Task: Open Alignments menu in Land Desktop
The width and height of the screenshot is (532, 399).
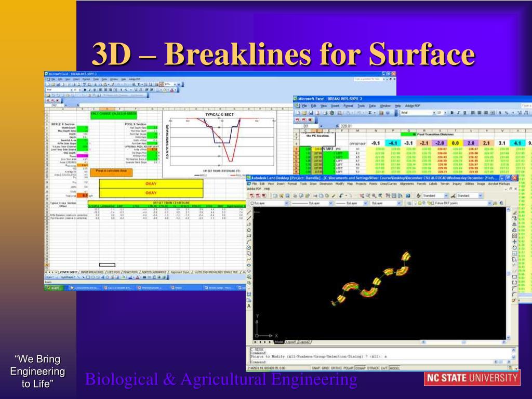Action: coord(407,183)
